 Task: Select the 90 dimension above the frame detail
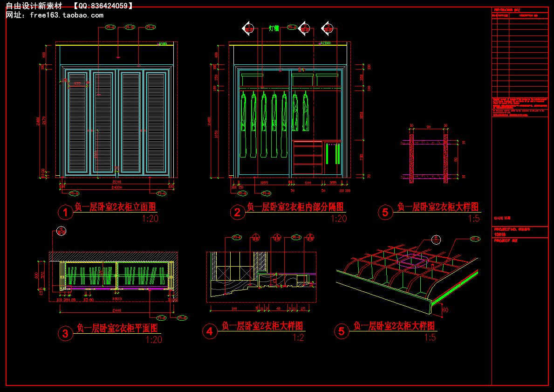coord(429,126)
